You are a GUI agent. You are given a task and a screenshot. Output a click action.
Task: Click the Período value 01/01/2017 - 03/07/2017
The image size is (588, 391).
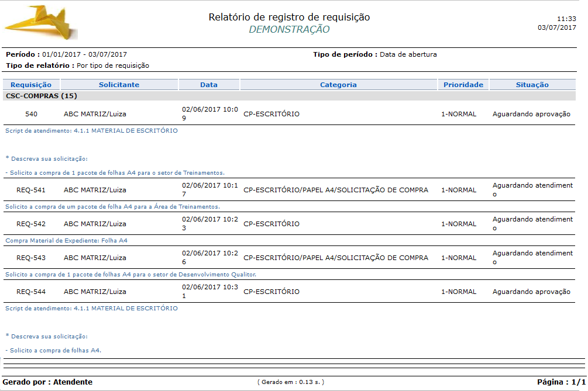point(84,54)
